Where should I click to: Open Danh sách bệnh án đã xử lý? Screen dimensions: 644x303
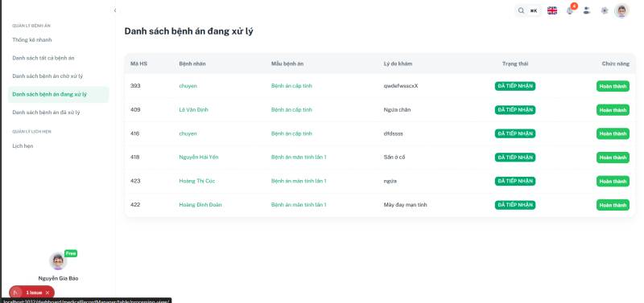(58, 113)
